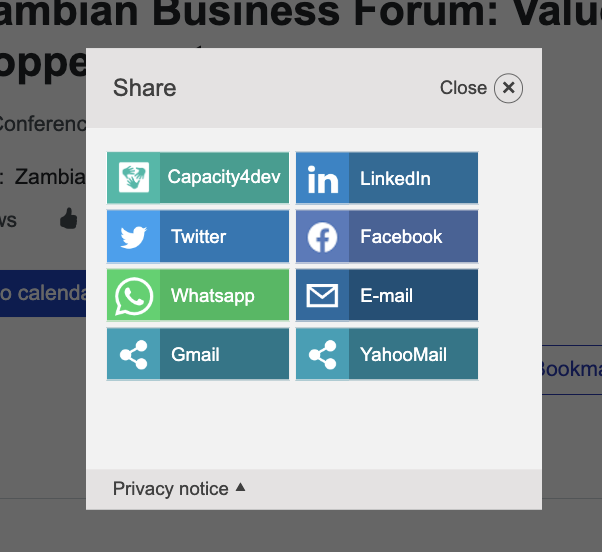Share via the Facebook label
602x552 pixels.
click(x=401, y=237)
